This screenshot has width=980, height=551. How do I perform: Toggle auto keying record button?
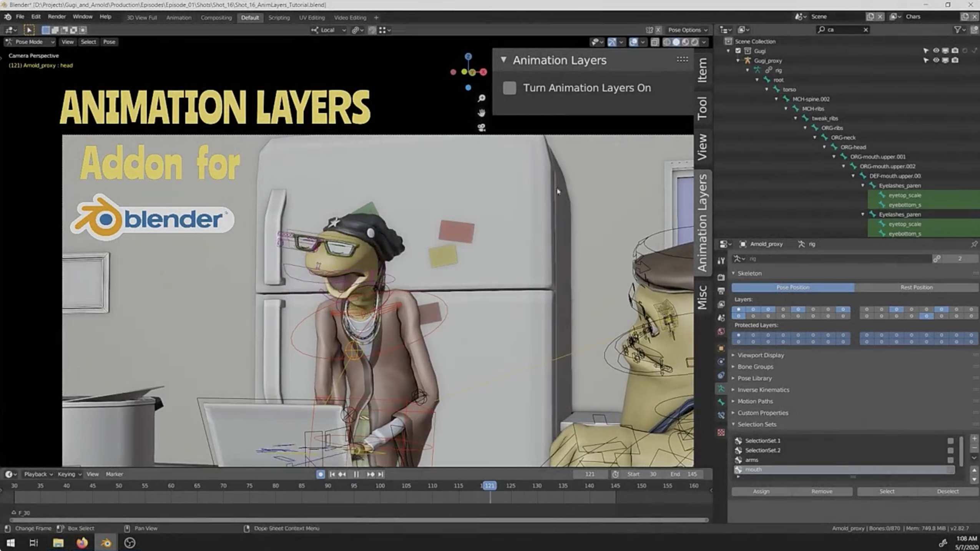click(x=320, y=474)
